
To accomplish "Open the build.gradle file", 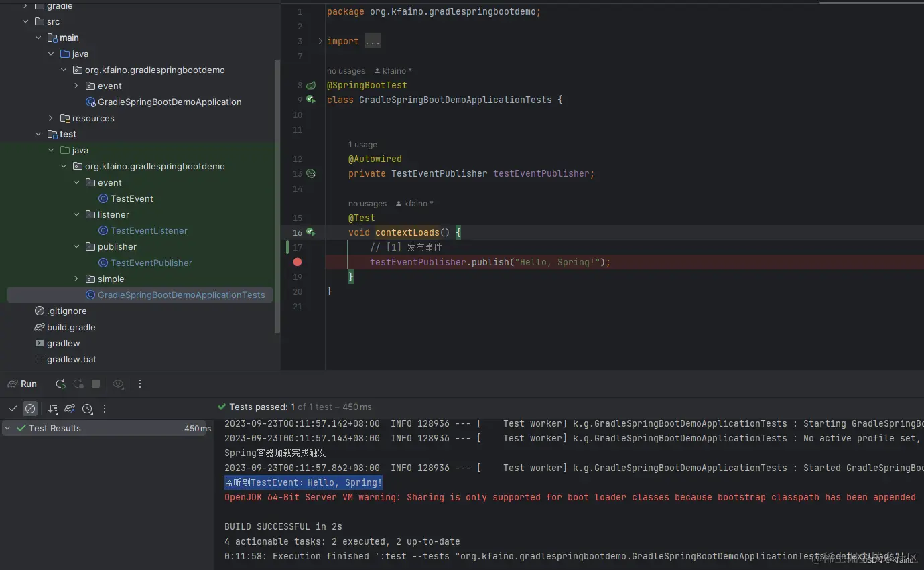I will (71, 327).
